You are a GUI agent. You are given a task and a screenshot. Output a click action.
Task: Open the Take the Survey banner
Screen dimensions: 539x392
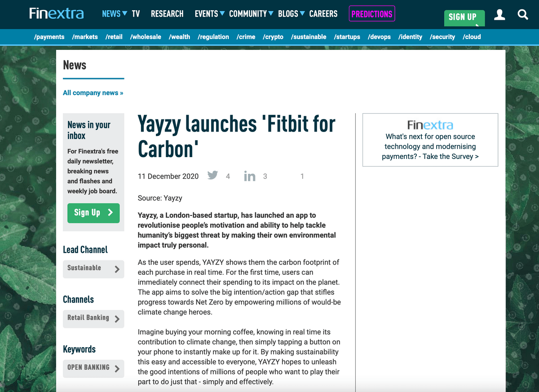(430, 140)
